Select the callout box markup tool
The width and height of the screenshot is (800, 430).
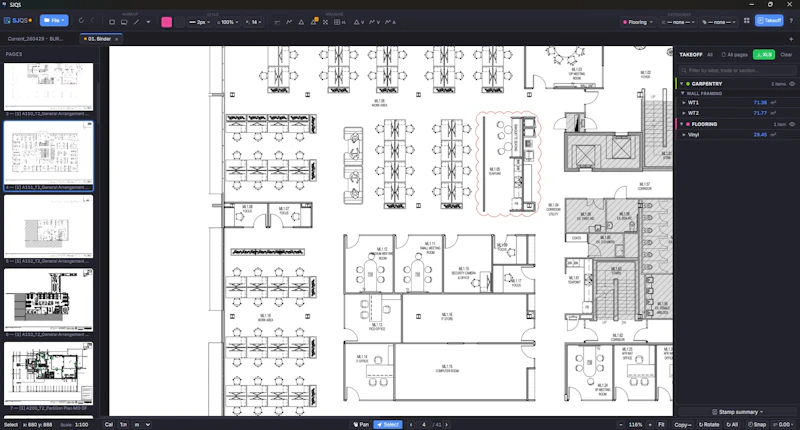pos(124,22)
